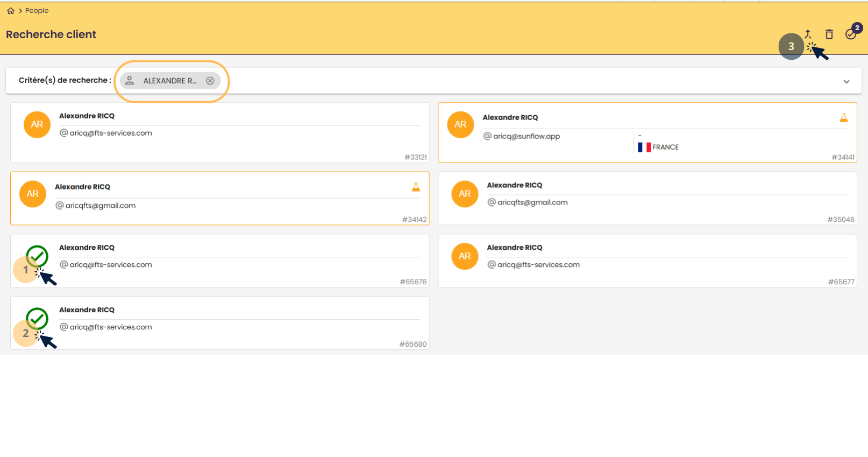
Task: Select the AR avatar of client #33121
Action: [37, 124]
